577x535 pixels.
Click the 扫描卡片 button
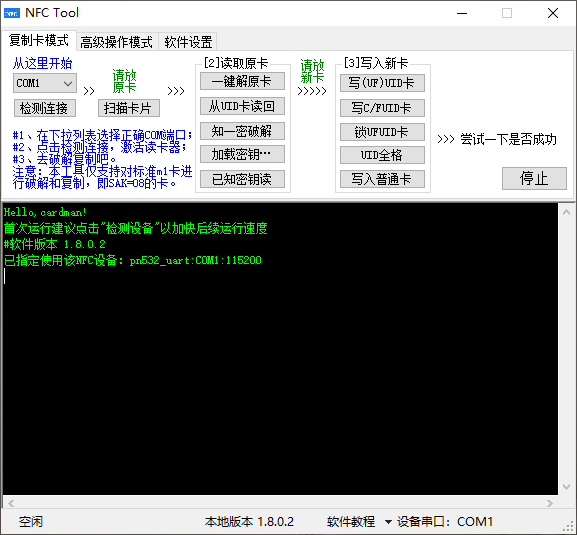click(128, 108)
